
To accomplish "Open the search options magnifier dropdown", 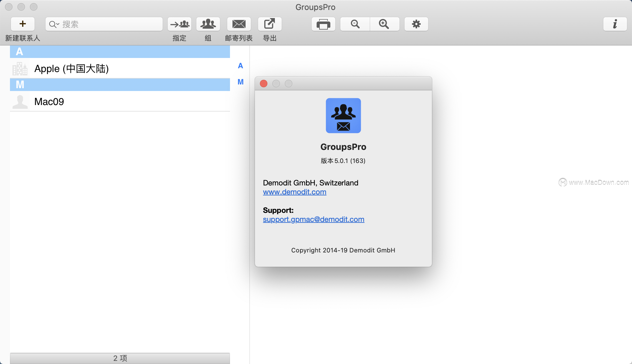I will pos(54,24).
